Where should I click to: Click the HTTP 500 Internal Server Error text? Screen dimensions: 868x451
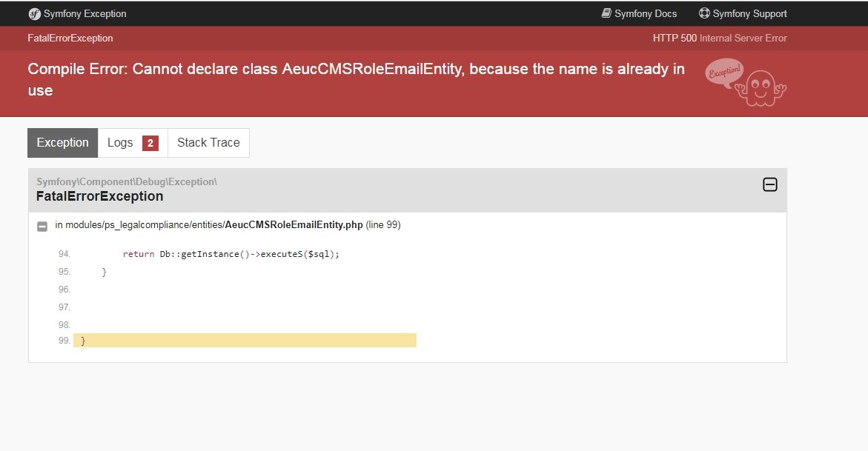coord(720,39)
